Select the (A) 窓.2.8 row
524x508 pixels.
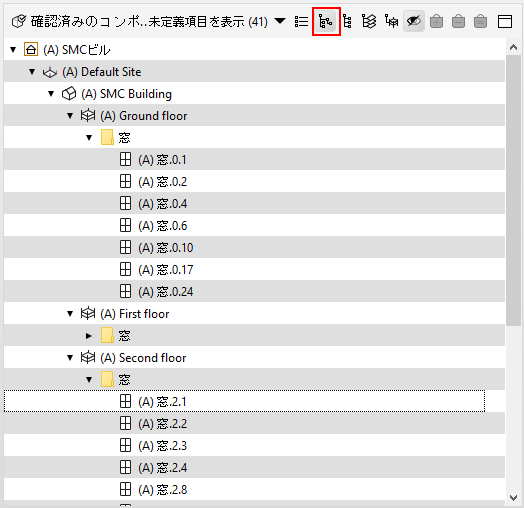coord(254,489)
